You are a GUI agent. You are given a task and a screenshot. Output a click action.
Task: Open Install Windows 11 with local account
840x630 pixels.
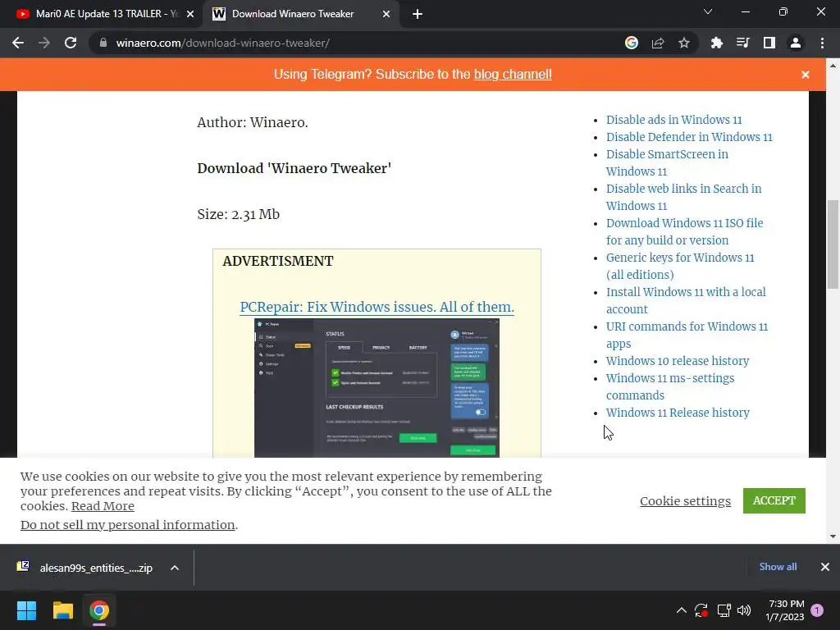(686, 300)
